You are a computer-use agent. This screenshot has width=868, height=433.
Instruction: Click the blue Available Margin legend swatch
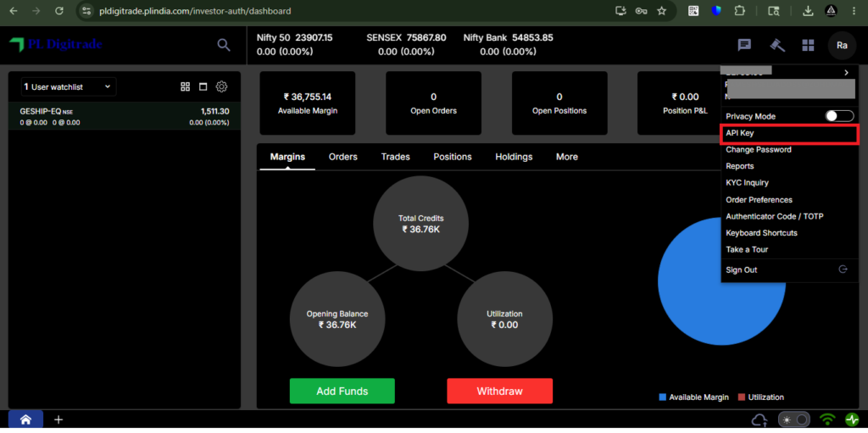(663, 397)
